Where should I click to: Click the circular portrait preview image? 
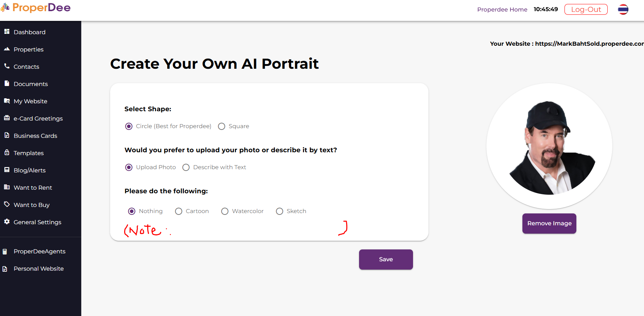(549, 146)
